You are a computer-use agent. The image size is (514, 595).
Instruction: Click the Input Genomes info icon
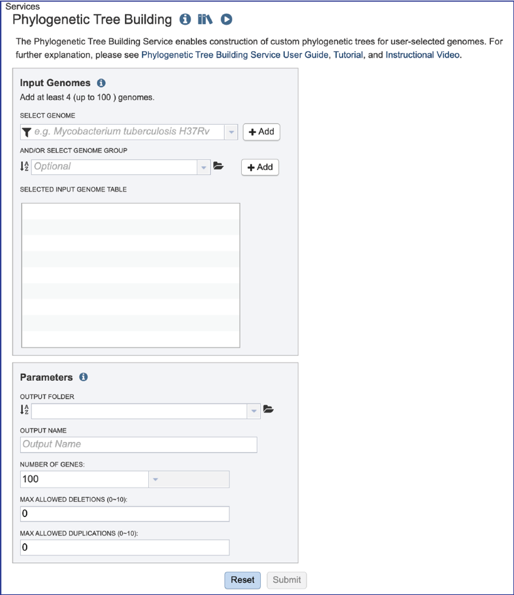pos(101,83)
